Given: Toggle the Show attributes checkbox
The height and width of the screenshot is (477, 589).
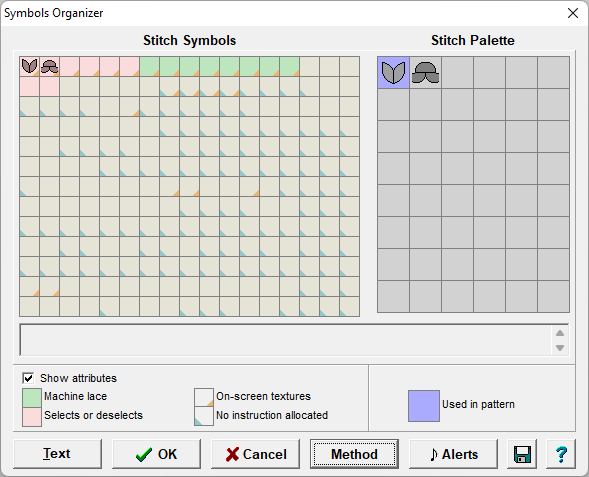Looking at the screenshot, I should pos(28,378).
